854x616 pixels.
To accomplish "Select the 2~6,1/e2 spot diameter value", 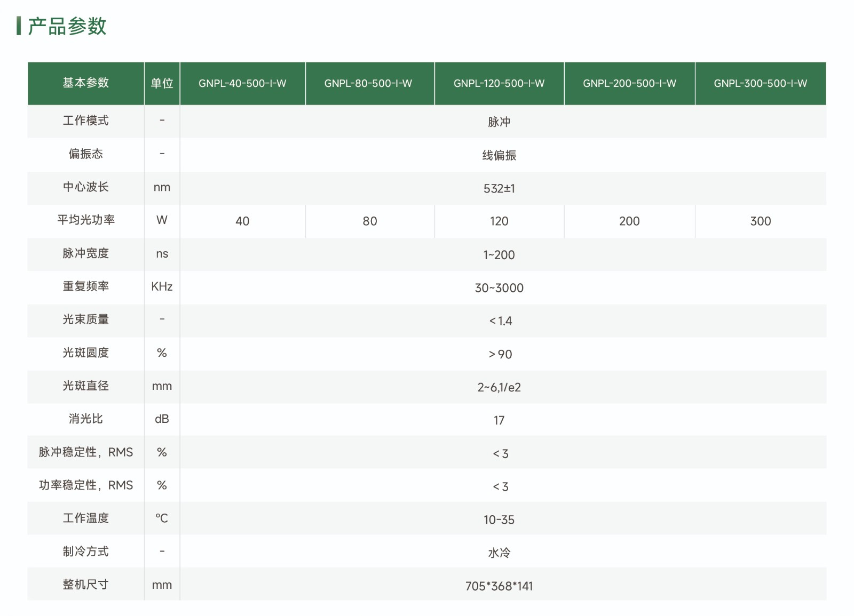I will [499, 387].
